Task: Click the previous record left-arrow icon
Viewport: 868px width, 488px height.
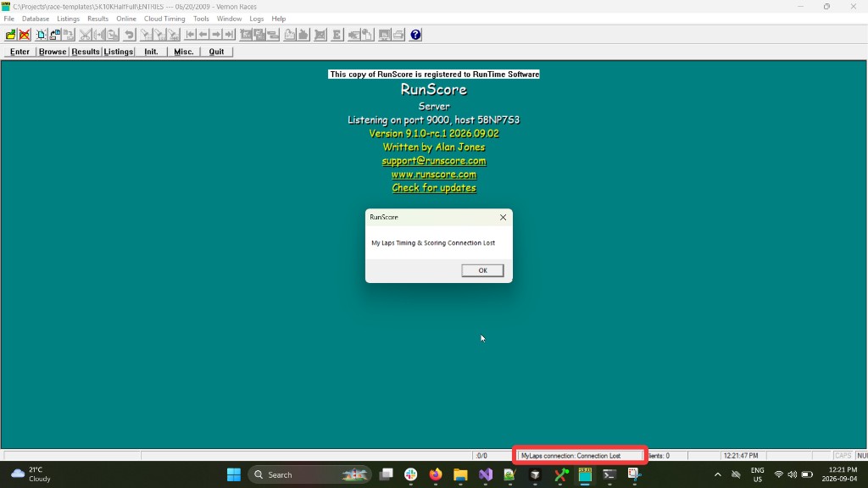Action: pos(203,35)
